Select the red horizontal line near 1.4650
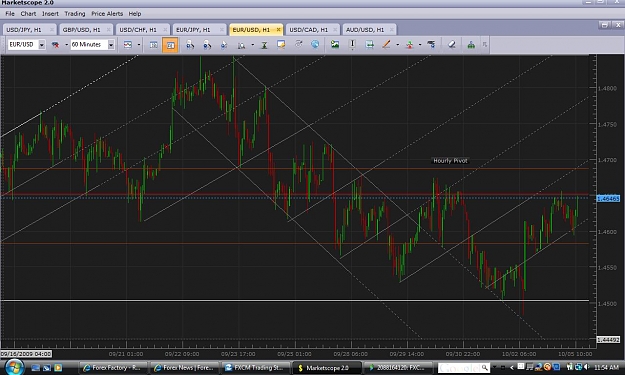The image size is (625, 375). 295,194
